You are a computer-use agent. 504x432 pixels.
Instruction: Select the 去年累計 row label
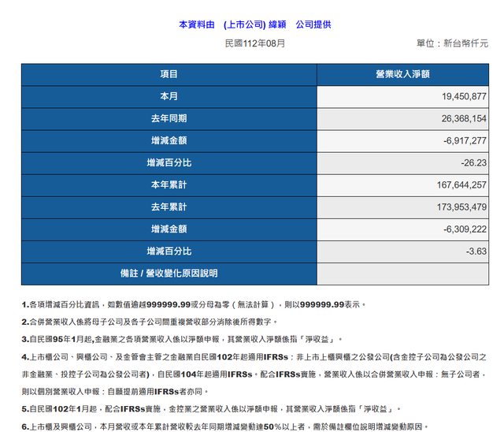click(169, 207)
